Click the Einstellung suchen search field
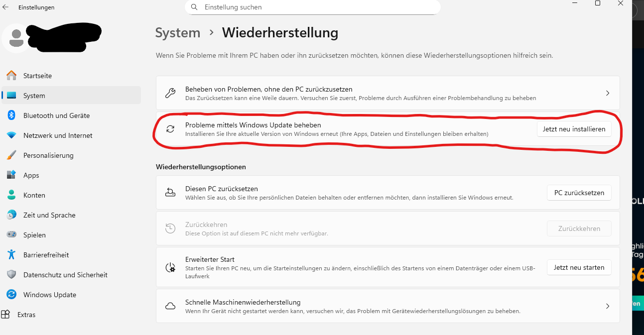 point(313,7)
